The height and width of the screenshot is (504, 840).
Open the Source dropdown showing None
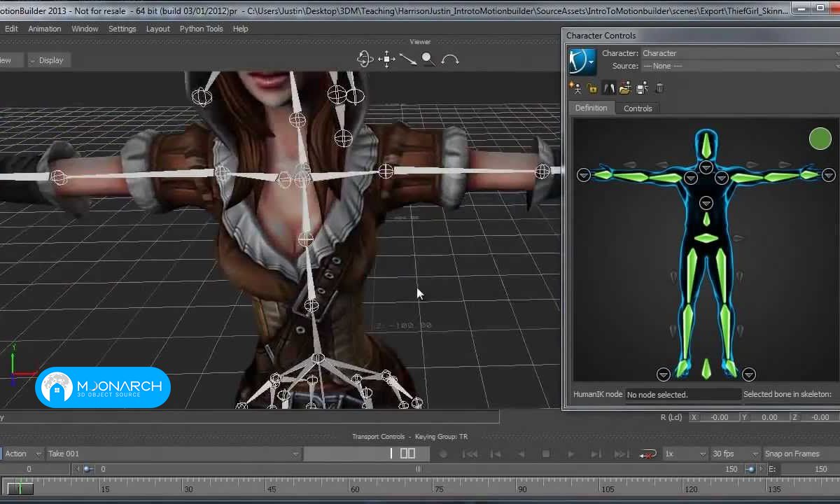tap(739, 66)
